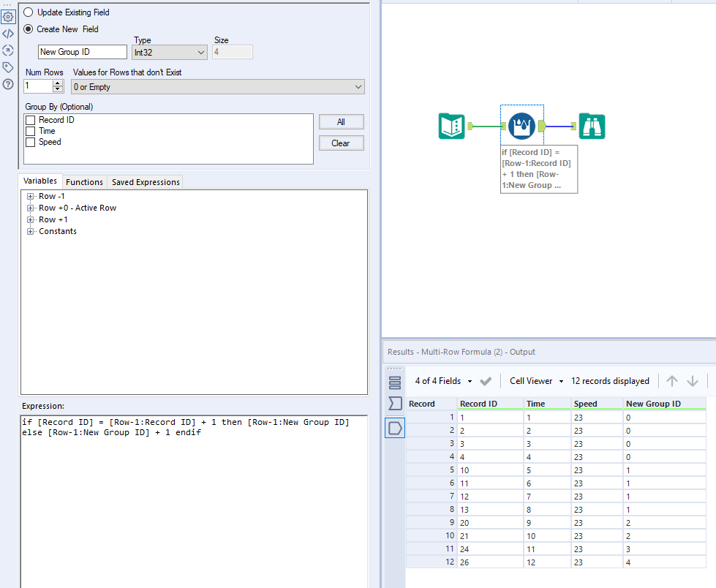Switch to data view in Results panel
This screenshot has height=588, width=716.
[x=394, y=428]
